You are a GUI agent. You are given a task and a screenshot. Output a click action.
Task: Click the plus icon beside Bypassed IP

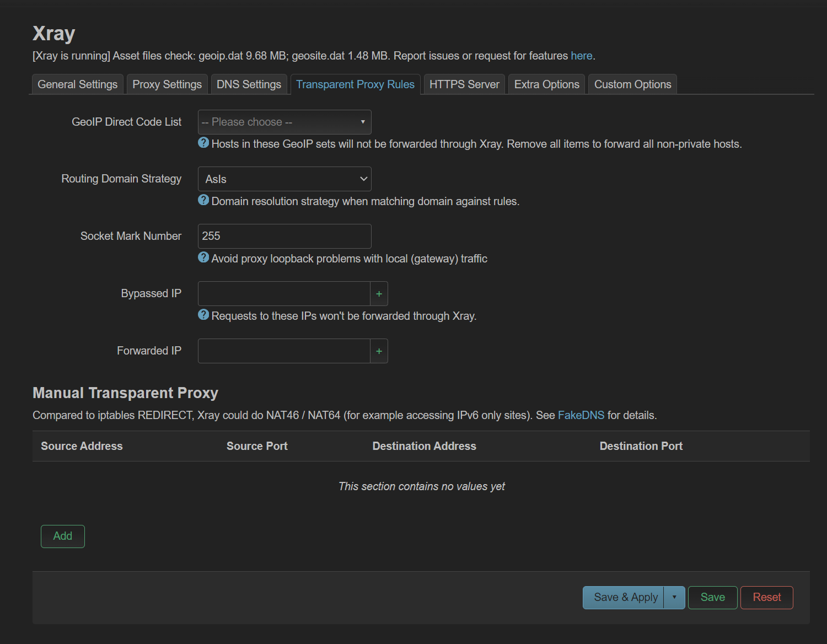click(x=379, y=294)
